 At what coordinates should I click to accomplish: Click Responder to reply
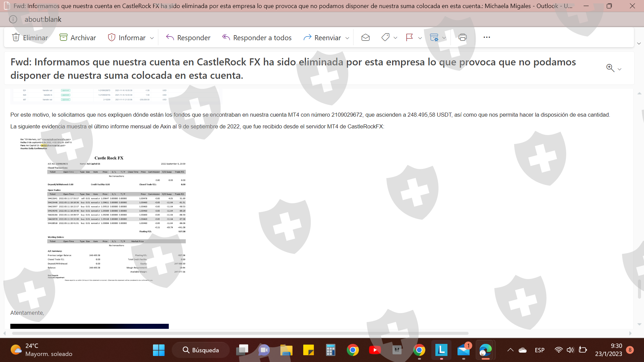click(188, 38)
